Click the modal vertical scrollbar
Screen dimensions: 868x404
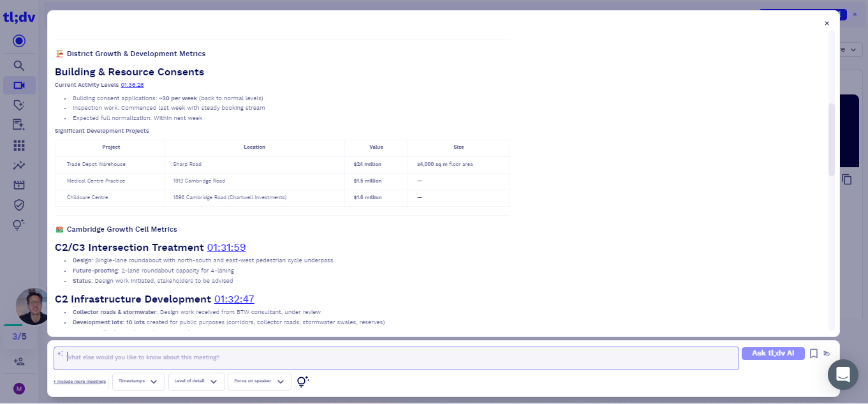coord(831,139)
